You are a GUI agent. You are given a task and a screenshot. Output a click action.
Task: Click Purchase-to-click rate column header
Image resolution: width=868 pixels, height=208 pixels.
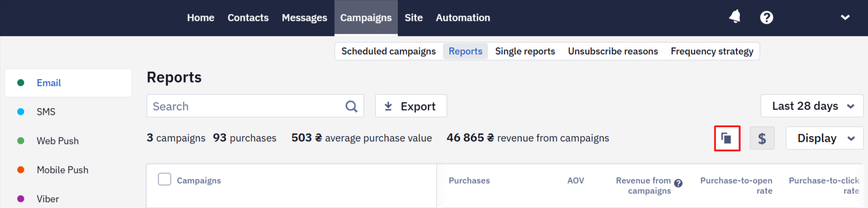tap(824, 185)
